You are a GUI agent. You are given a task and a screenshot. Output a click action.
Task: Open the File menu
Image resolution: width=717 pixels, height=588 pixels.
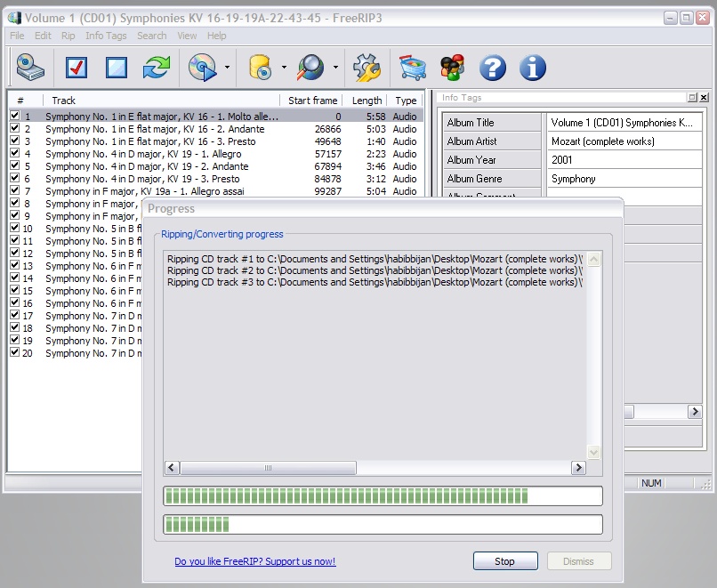tap(17, 36)
